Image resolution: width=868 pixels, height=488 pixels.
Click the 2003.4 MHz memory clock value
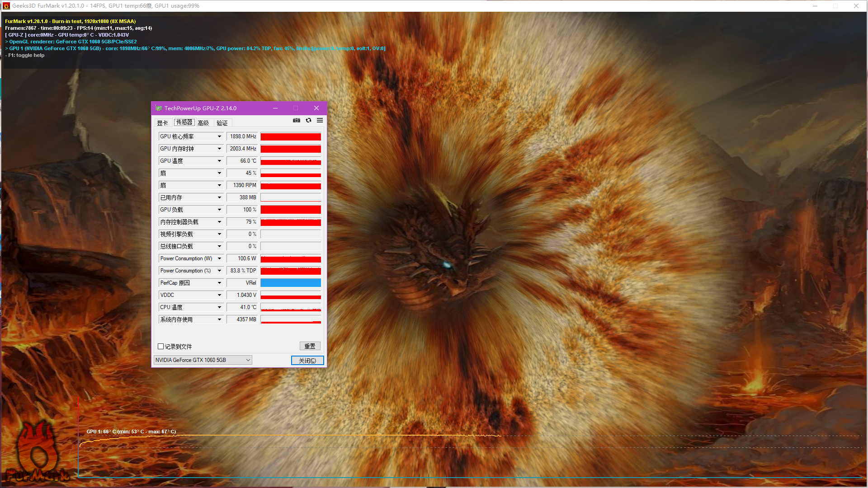(x=242, y=149)
